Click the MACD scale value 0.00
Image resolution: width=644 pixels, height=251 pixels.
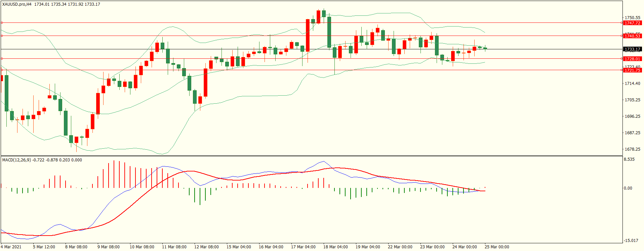point(628,188)
